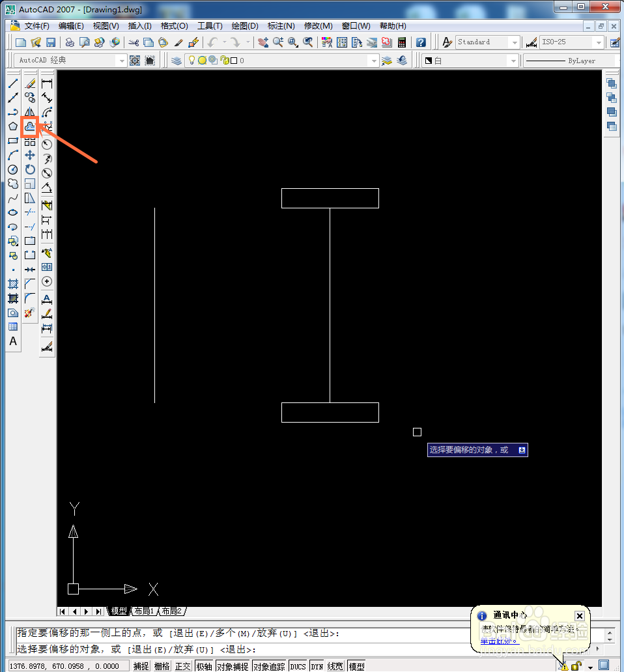Open the 白 color control swatch
The height and width of the screenshot is (672, 624).
click(x=429, y=61)
